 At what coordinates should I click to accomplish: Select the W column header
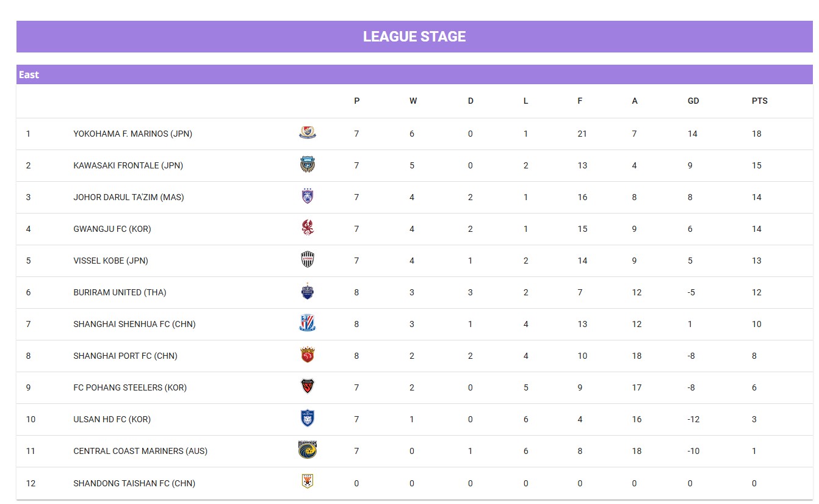[x=413, y=101]
